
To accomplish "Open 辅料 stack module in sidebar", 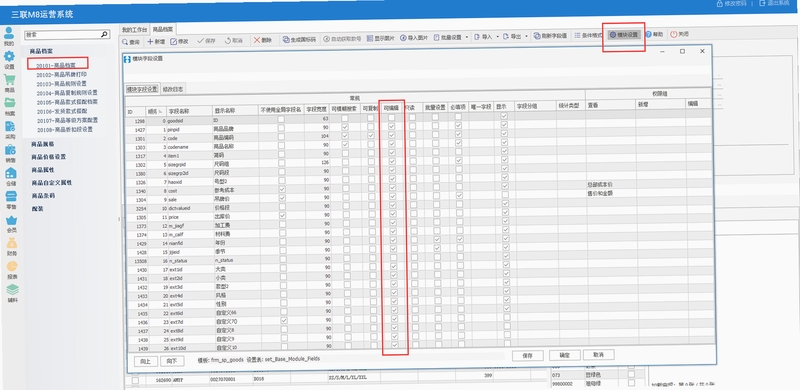I will click(12, 294).
